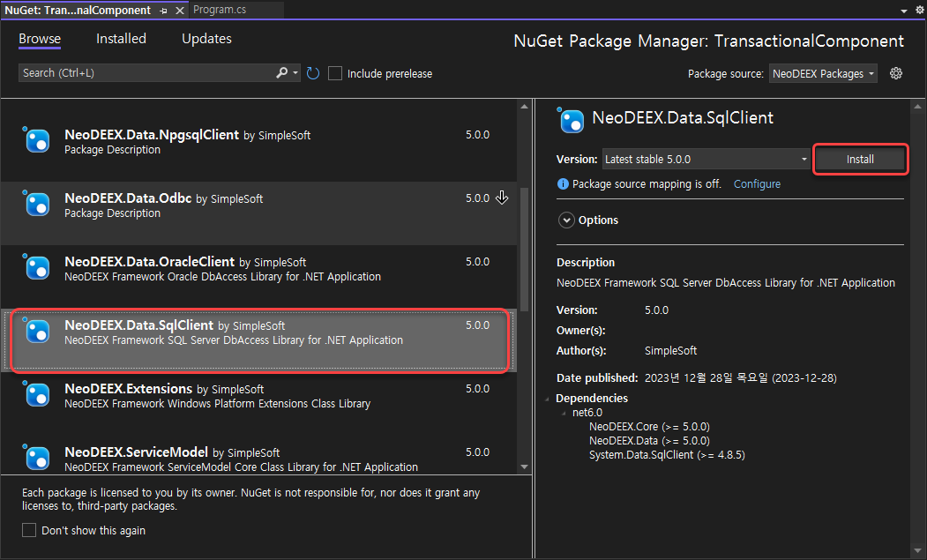This screenshot has height=560, width=927.
Task: Select NeoDEEX.Data.NpgsqlClient package name
Action: click(152, 134)
